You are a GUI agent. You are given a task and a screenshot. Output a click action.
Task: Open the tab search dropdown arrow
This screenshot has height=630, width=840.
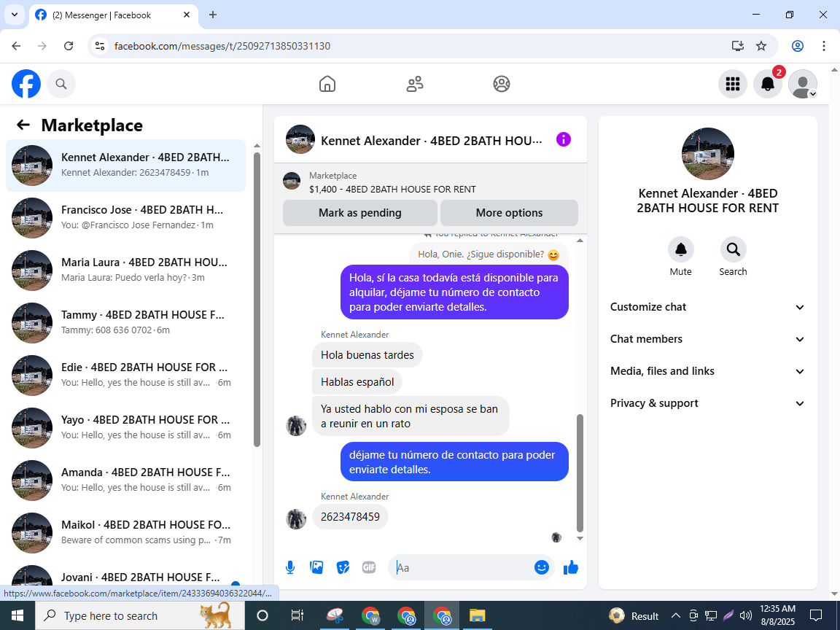tap(15, 15)
